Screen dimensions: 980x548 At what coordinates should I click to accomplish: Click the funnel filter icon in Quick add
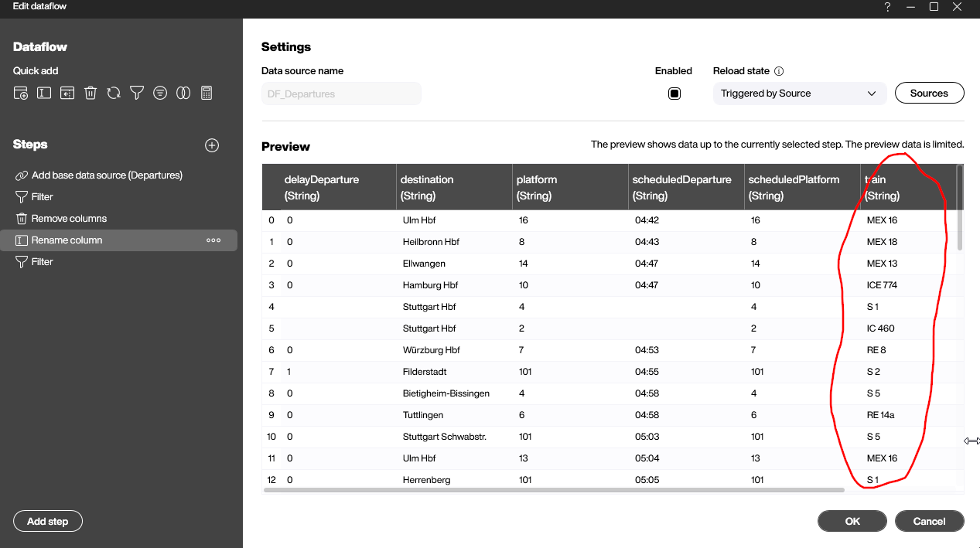[x=137, y=94]
